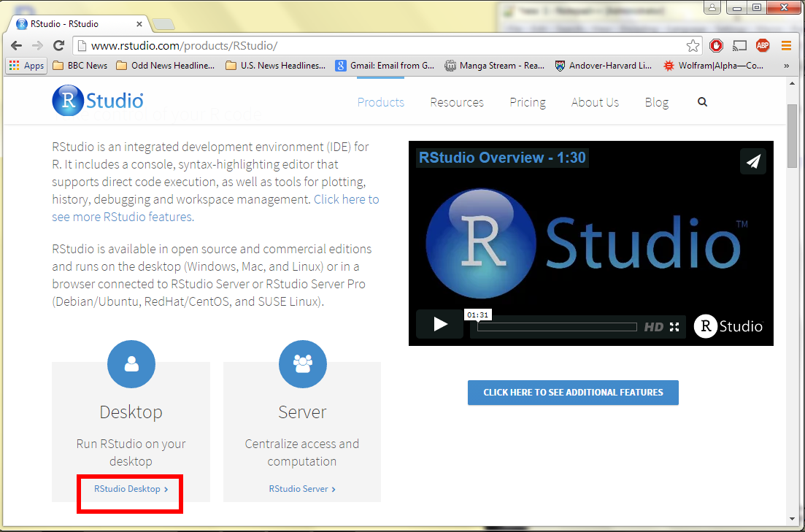This screenshot has height=532, width=805.
Task: Follow the 'Click here to see more RStudio features' link
Action: tap(215, 208)
